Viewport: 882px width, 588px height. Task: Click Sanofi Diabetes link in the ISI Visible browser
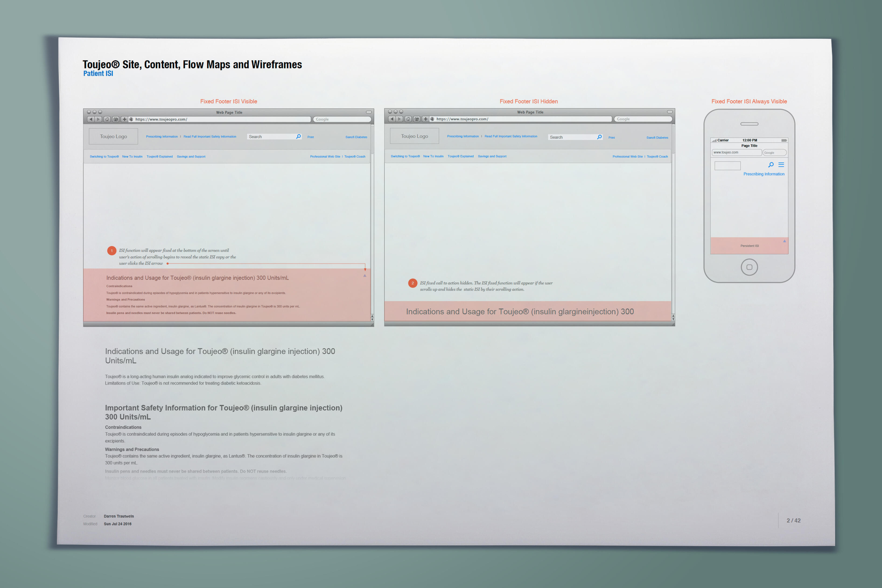pyautogui.click(x=356, y=137)
